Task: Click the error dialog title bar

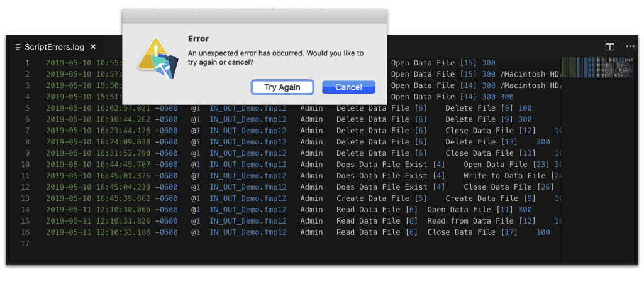Action: tap(255, 16)
